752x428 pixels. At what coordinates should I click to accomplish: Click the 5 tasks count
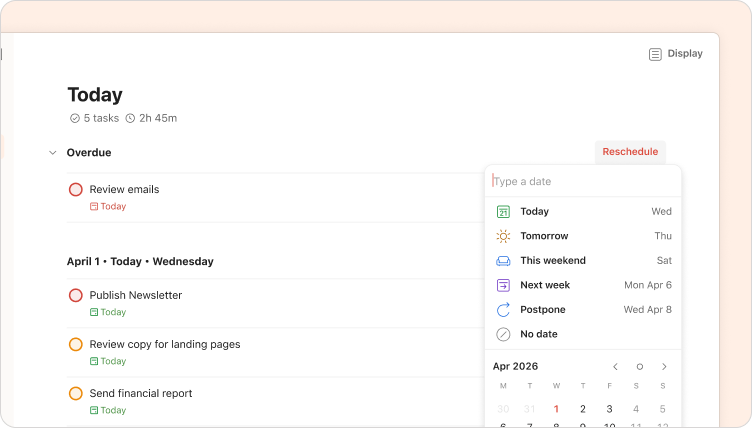94,118
